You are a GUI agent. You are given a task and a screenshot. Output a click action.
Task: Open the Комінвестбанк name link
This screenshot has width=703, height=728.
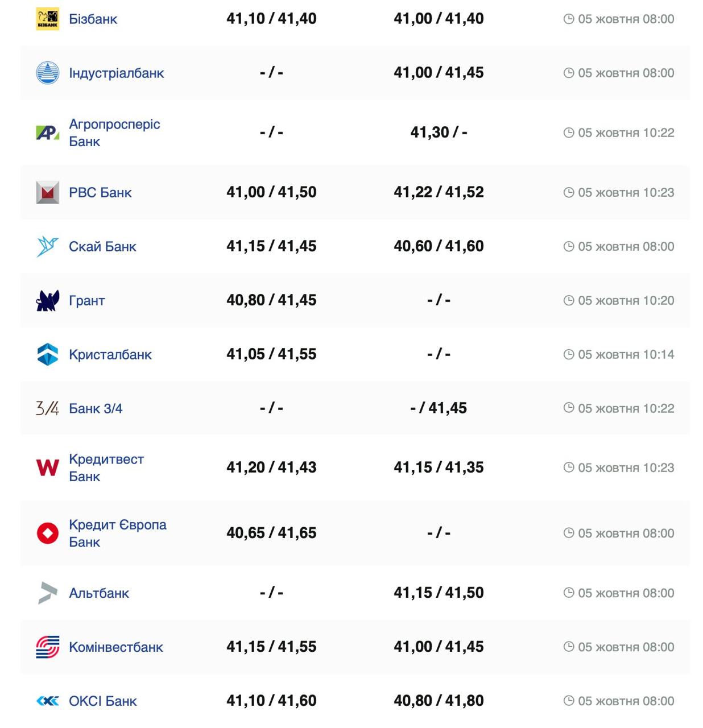(x=115, y=647)
